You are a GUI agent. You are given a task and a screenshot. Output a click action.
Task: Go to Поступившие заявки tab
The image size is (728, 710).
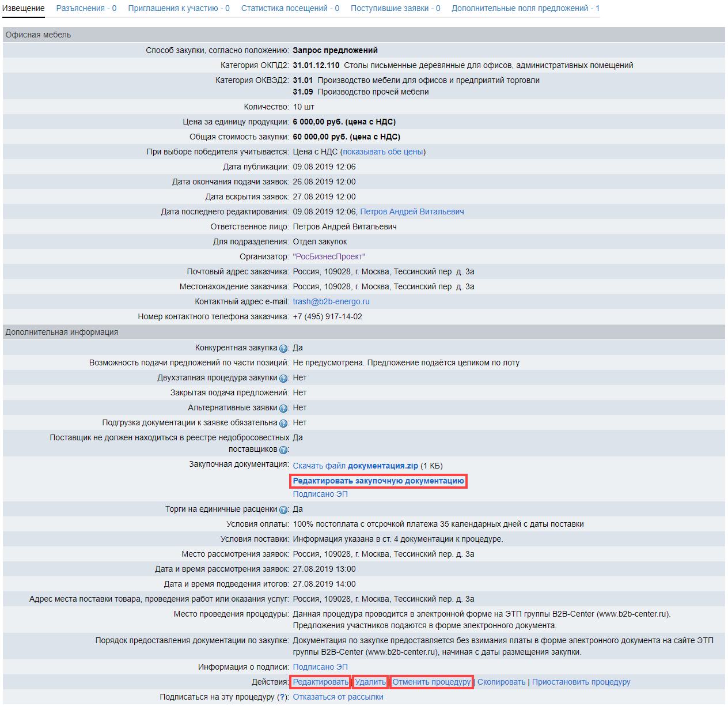tap(395, 8)
